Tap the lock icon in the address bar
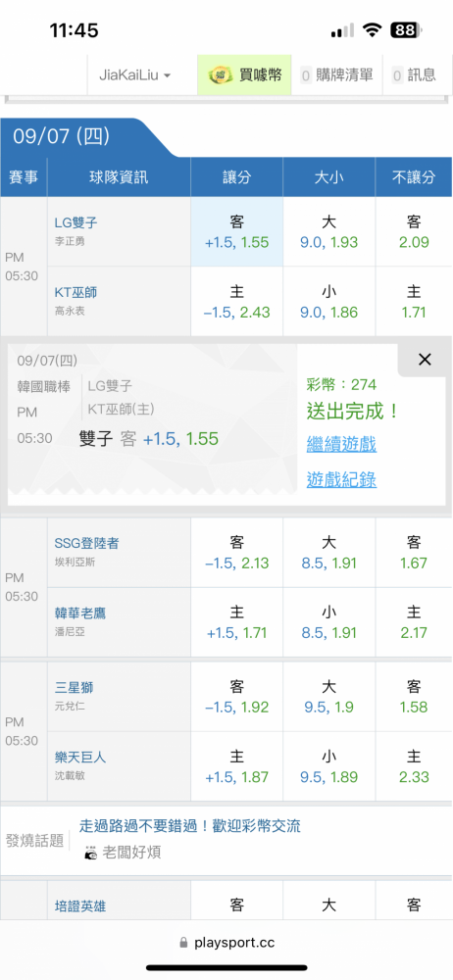This screenshot has height=980, width=453. [x=183, y=943]
